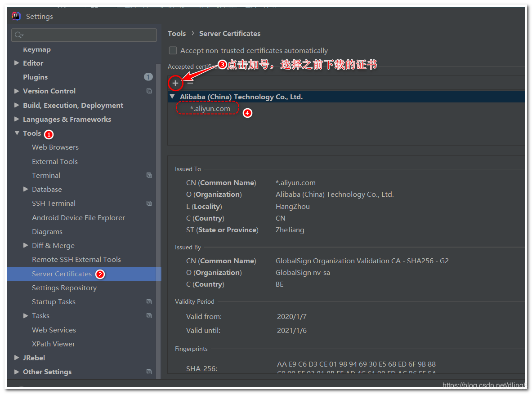Viewport: 532px width, 394px height.
Task: Click the Other Settings project-level icon
Action: (x=149, y=372)
